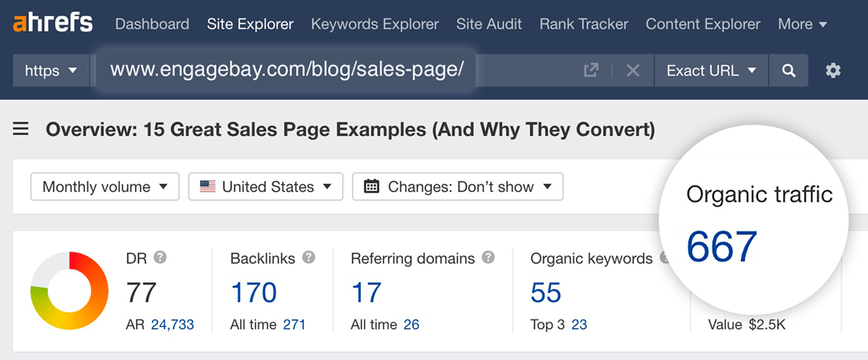View all time backlinks via 271 link
Viewport: 868px width, 360px height.
[x=295, y=324]
